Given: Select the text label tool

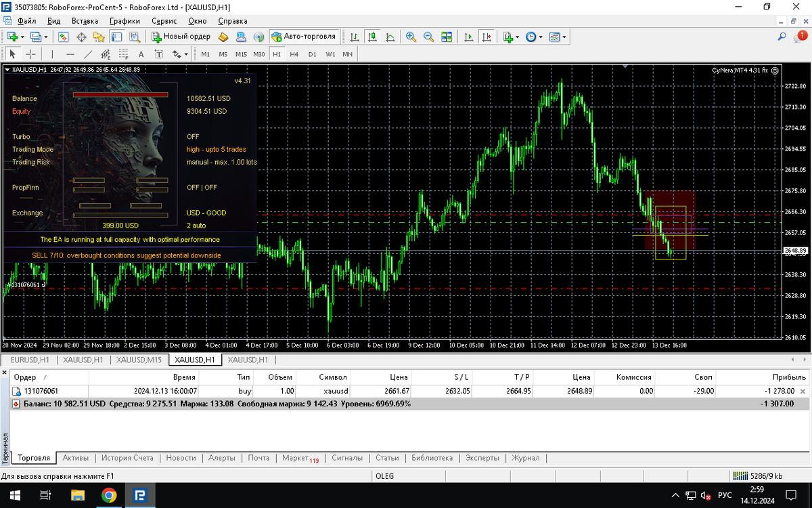Looking at the screenshot, I should coord(141,54).
